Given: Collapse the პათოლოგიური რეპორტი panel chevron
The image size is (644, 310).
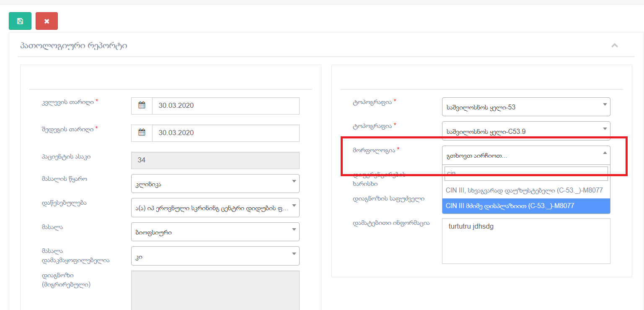Looking at the screenshot, I should pos(614,46).
